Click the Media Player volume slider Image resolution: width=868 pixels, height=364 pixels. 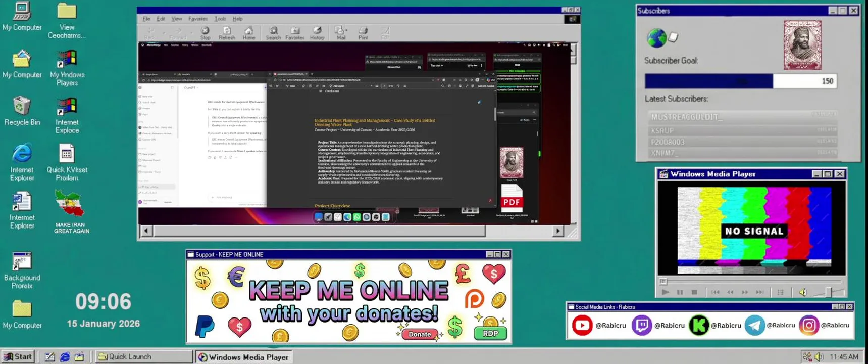coord(829,292)
